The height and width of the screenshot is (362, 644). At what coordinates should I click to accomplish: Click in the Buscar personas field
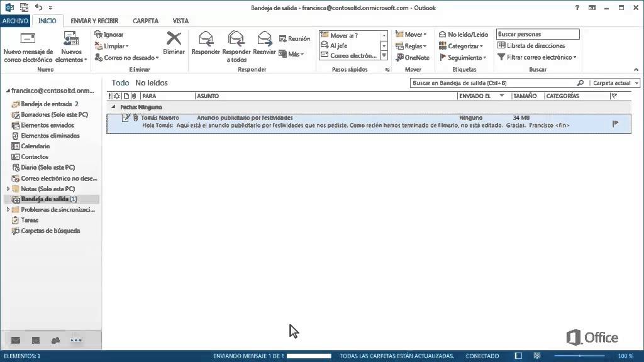click(x=538, y=34)
